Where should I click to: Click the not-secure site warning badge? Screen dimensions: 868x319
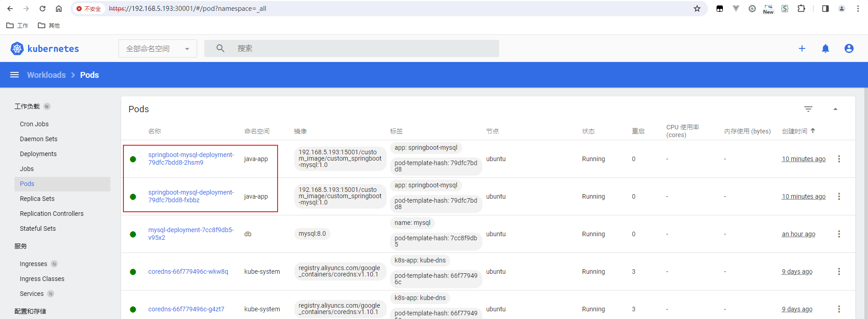(89, 9)
